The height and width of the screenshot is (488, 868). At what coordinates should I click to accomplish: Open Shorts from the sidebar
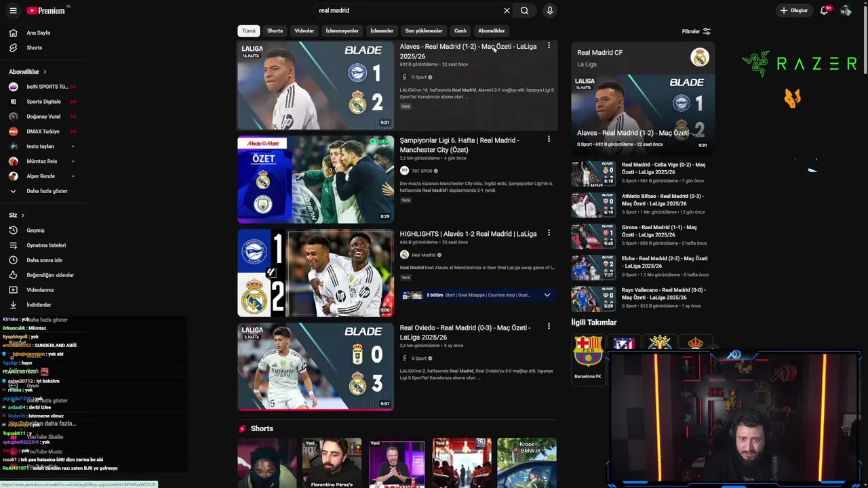[x=34, y=47]
